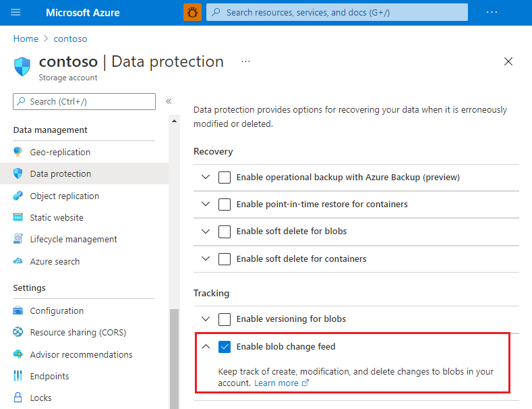Follow the Learn more link
532x409 pixels.
point(276,383)
